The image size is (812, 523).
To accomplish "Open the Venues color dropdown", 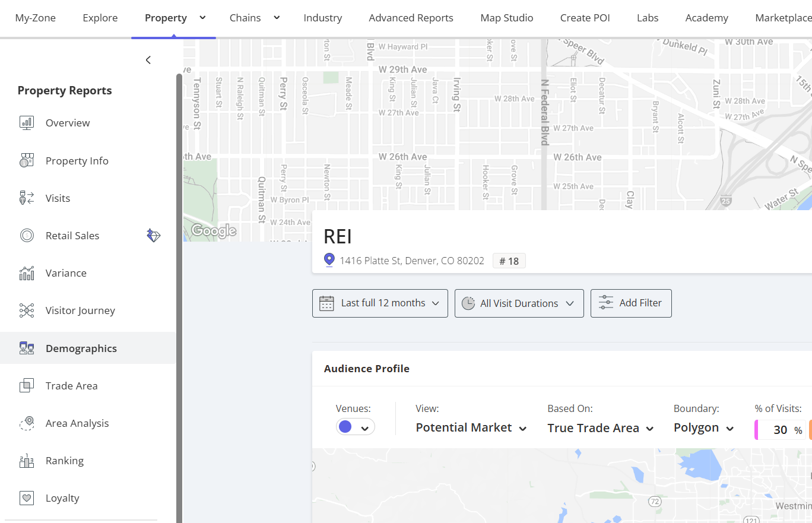I will [356, 427].
